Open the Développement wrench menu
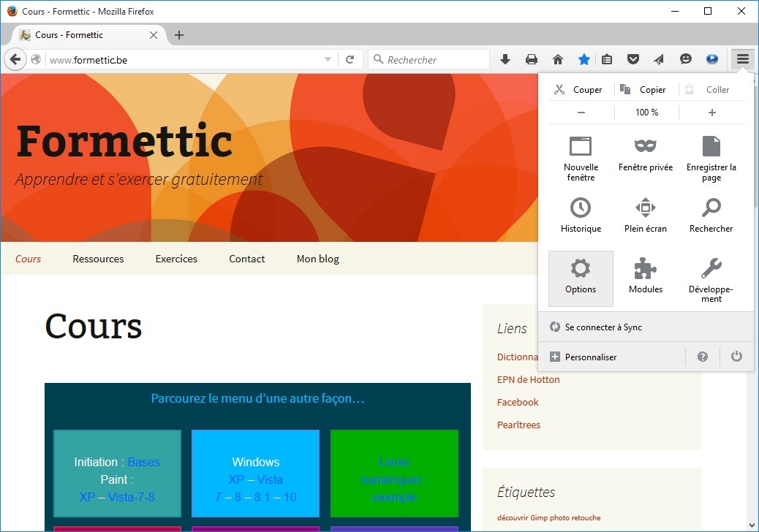The width and height of the screenshot is (759, 532). point(711,280)
